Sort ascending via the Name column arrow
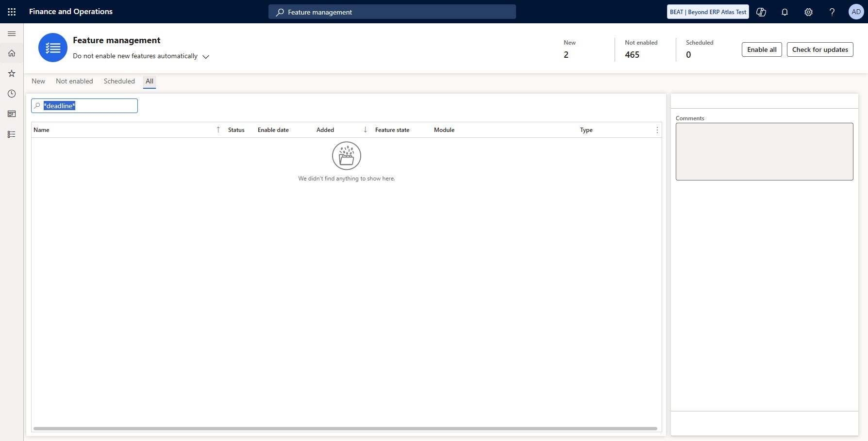 (218, 130)
